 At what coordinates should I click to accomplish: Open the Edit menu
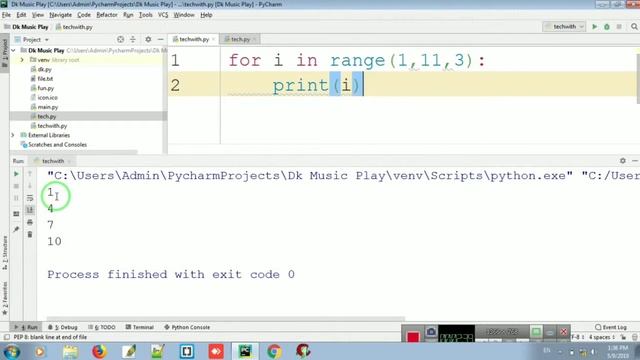pos(21,15)
